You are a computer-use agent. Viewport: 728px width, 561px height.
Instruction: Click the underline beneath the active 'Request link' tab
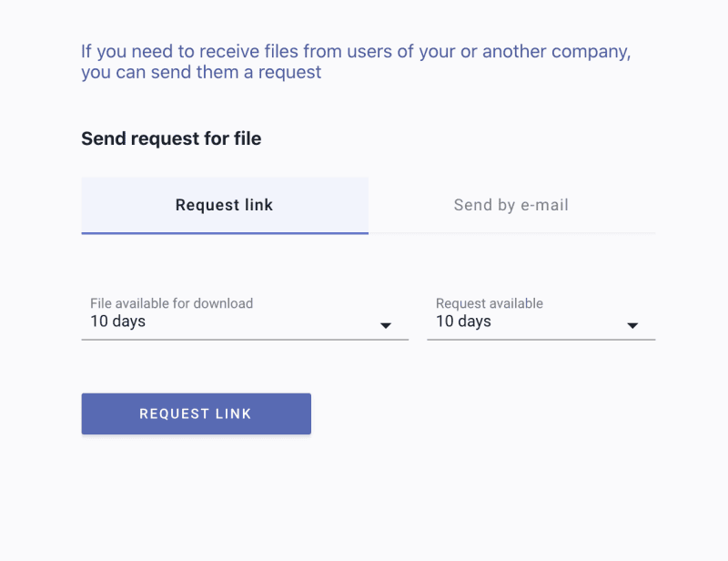tap(224, 233)
